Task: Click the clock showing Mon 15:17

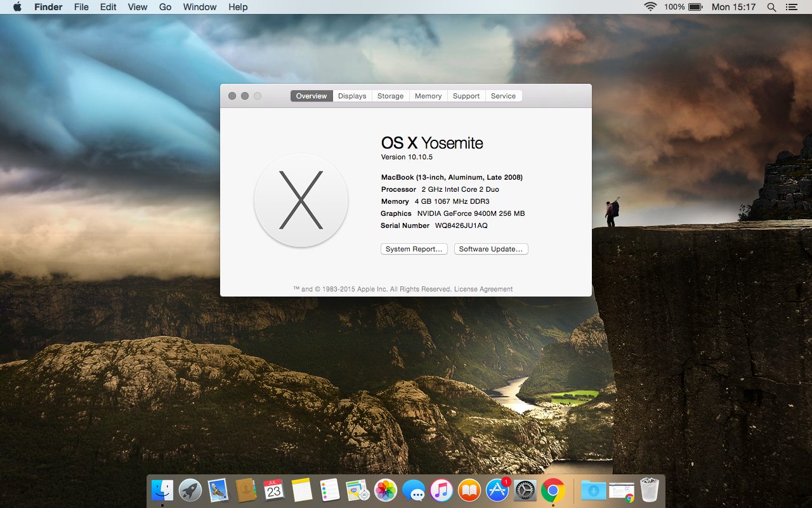Action: (x=734, y=7)
